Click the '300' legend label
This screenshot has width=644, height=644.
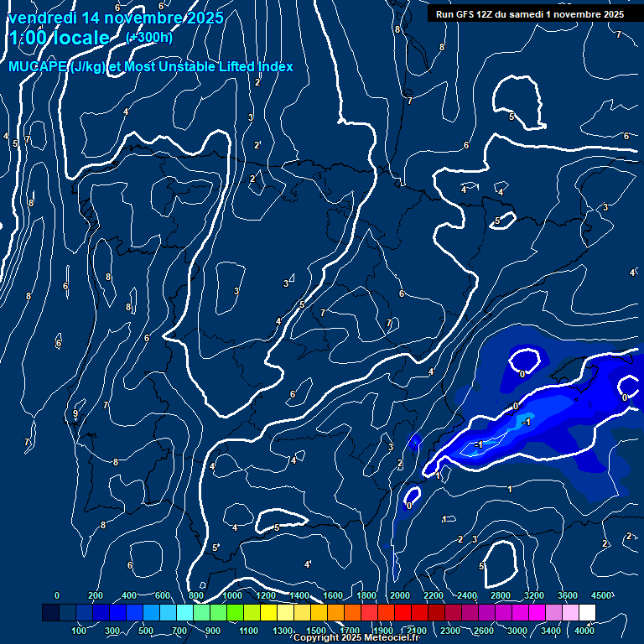tap(112, 631)
